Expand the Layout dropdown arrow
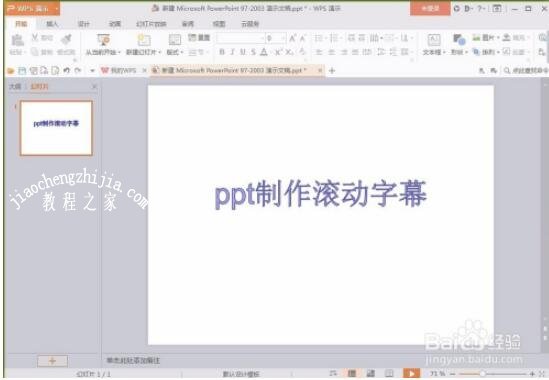The height and width of the screenshot is (380, 549). [182, 53]
